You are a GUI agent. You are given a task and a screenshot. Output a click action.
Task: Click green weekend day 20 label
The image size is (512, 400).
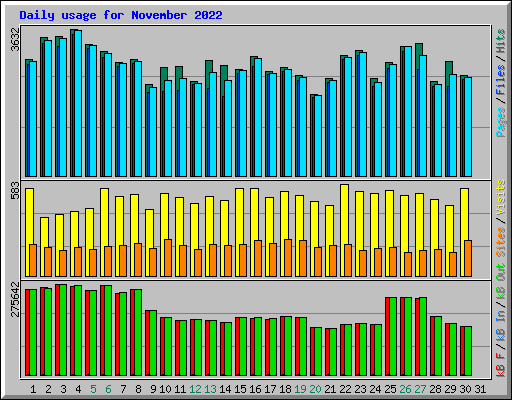[x=316, y=389]
